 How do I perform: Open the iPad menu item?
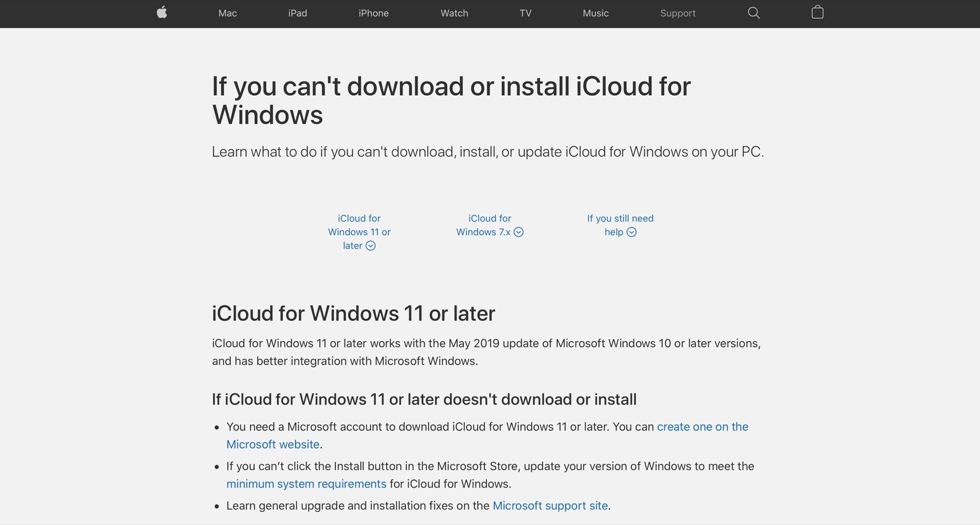(298, 13)
